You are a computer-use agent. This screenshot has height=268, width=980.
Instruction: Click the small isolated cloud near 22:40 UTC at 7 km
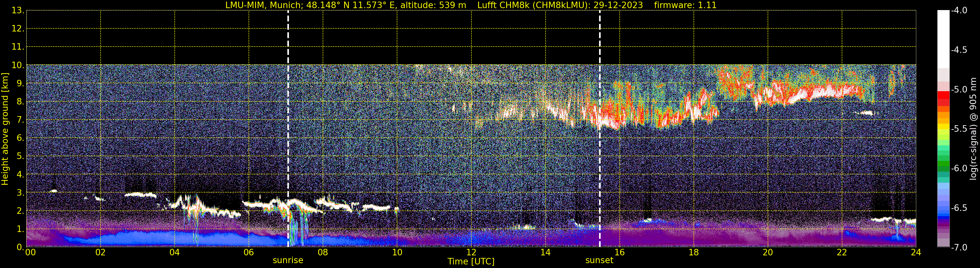click(x=867, y=113)
